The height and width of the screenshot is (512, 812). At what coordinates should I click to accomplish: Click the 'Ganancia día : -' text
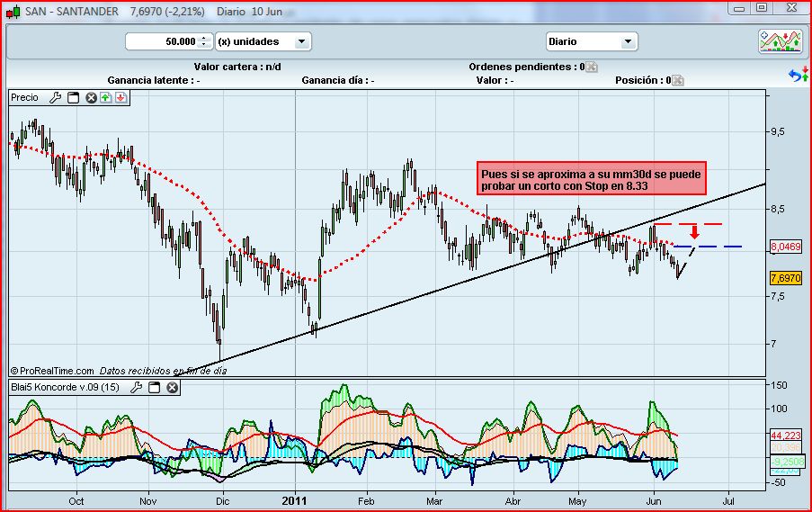(x=337, y=80)
